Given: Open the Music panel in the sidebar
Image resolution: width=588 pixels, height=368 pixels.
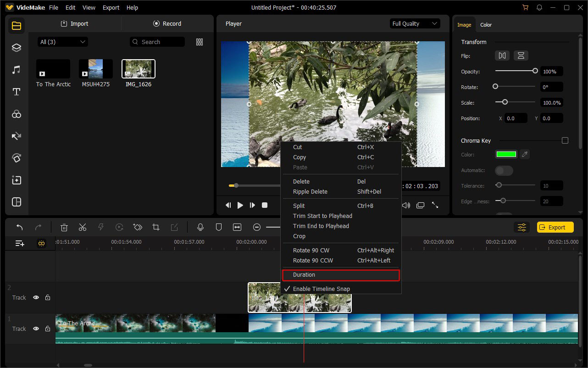Looking at the screenshot, I should 16,69.
